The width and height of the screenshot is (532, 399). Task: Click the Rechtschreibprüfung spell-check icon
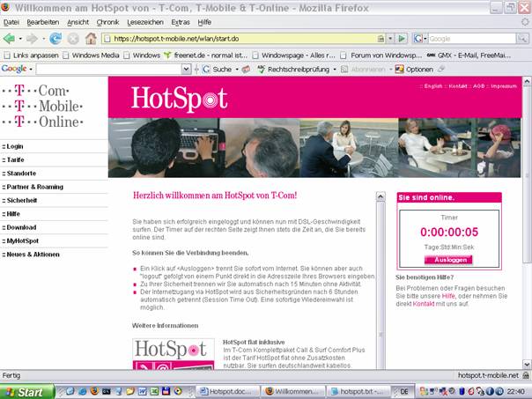pos(261,70)
